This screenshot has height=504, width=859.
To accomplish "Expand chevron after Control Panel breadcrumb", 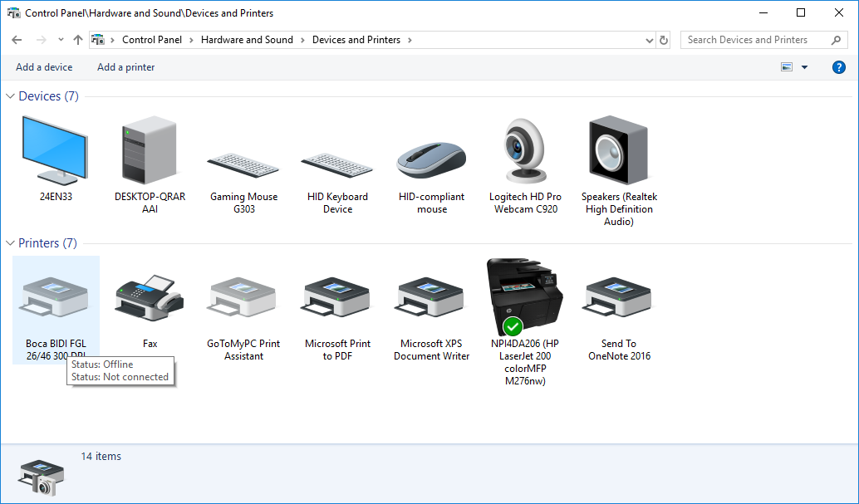I will coord(192,40).
